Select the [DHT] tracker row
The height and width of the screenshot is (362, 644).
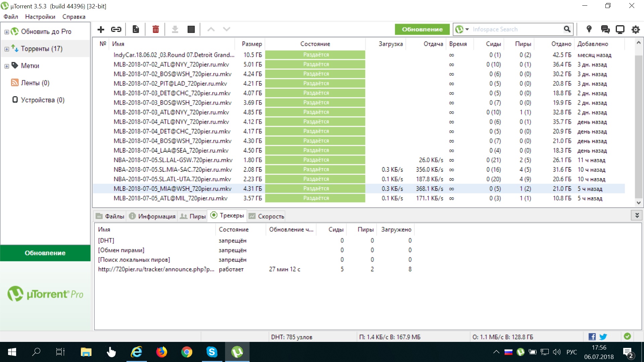click(255, 240)
